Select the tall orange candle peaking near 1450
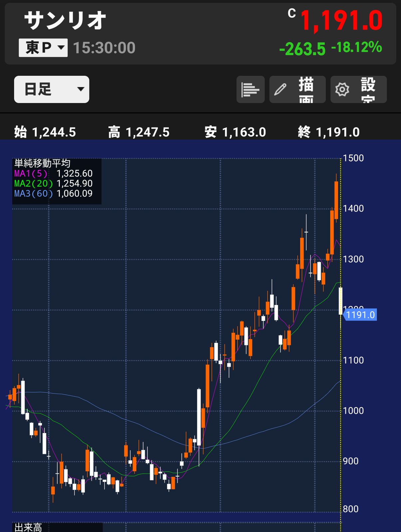Image resolution: width=401 pixels, height=532 pixels. pyautogui.click(x=336, y=200)
